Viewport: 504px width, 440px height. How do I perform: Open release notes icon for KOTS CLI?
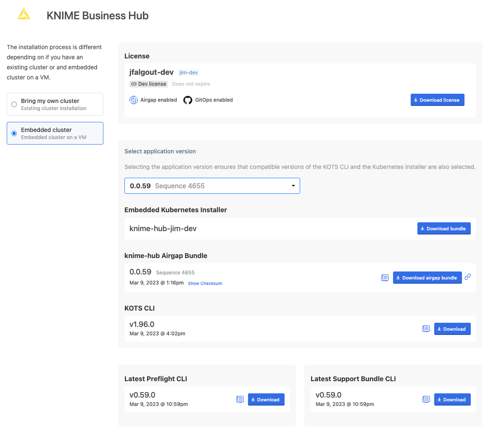pyautogui.click(x=426, y=329)
